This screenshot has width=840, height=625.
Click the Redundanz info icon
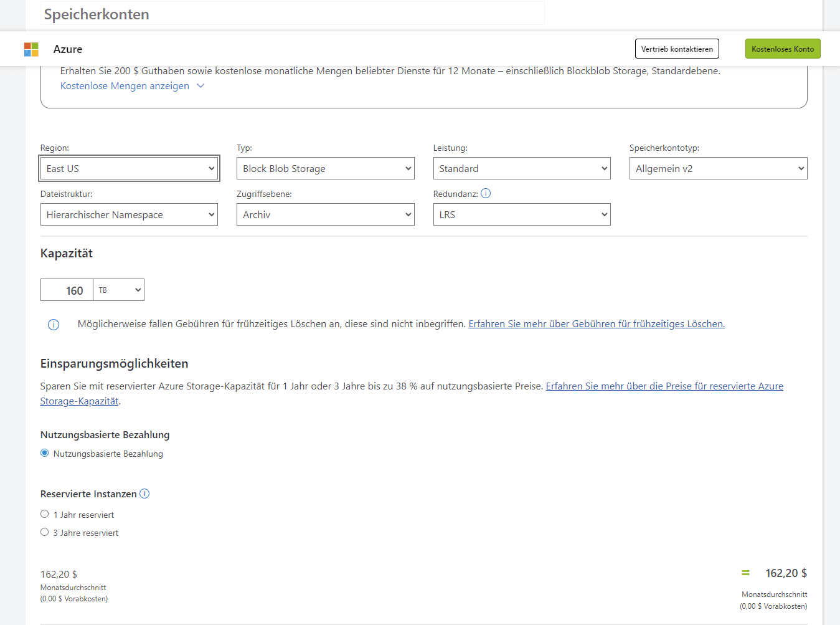[486, 193]
